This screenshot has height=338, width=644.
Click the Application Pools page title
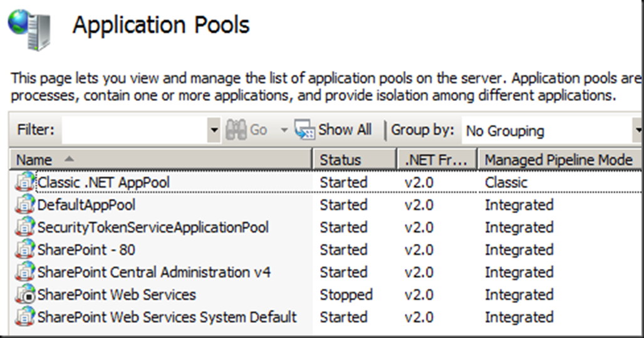coord(161,24)
